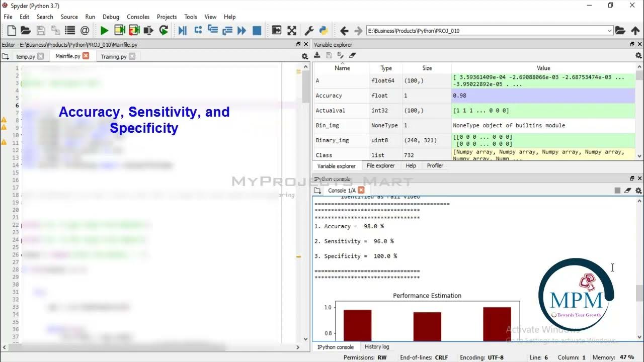Save the current file
Screen dimensions: 644x362
pyautogui.click(x=41, y=31)
